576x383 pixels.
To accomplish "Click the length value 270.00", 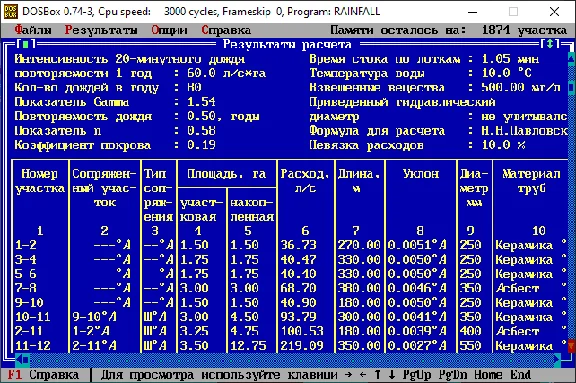I will tap(359, 245).
